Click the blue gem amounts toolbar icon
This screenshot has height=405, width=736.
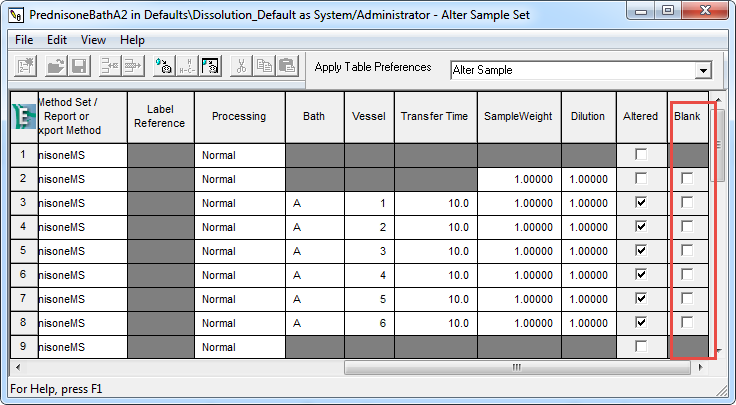click(164, 66)
